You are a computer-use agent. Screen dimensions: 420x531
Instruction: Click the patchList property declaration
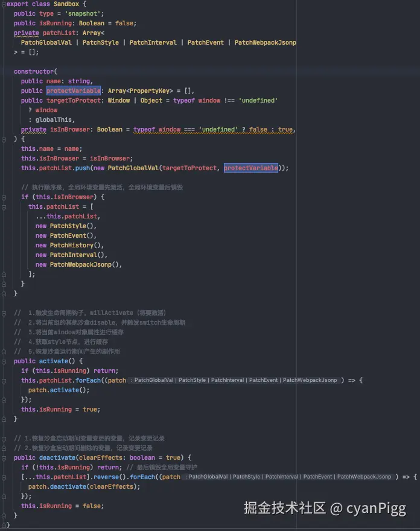click(59, 33)
